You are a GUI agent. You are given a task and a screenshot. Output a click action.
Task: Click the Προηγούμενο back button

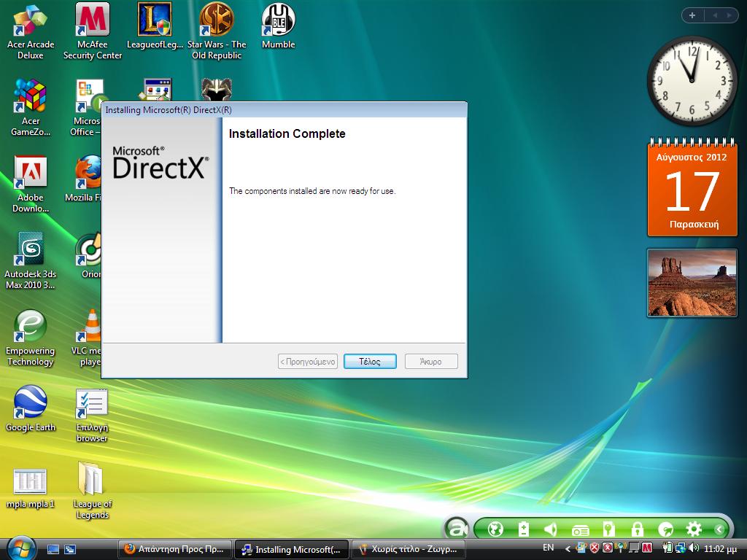click(x=308, y=362)
